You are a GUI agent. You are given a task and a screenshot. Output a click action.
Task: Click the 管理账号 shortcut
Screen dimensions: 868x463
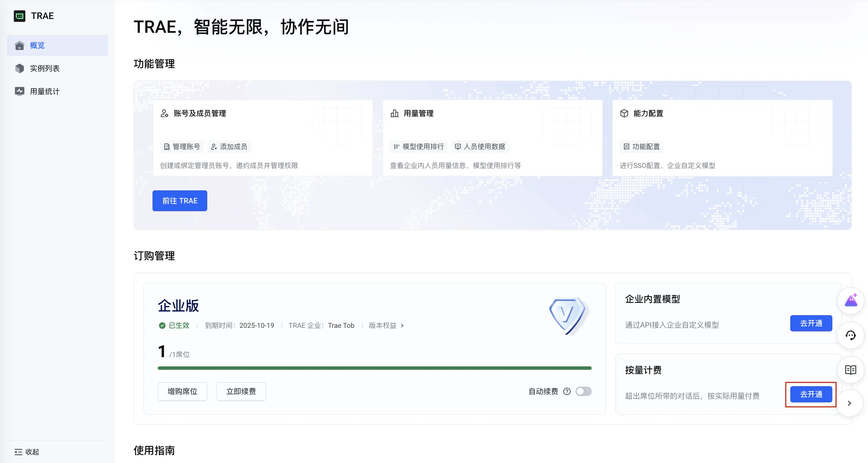(x=182, y=146)
